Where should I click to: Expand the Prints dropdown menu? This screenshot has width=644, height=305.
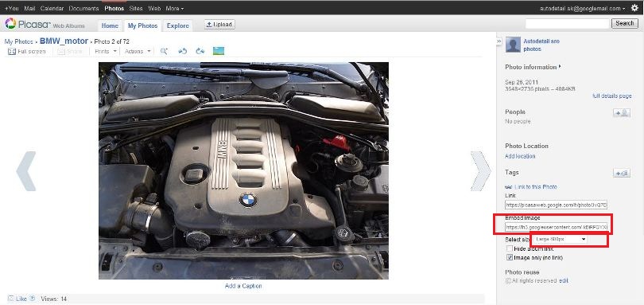106,52
